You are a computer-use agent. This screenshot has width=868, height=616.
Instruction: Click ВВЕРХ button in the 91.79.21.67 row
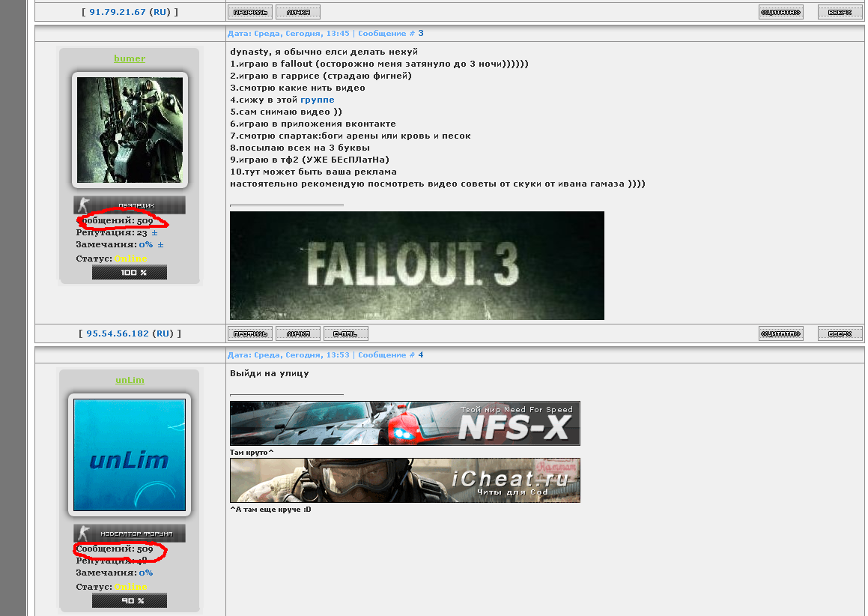[x=840, y=12]
